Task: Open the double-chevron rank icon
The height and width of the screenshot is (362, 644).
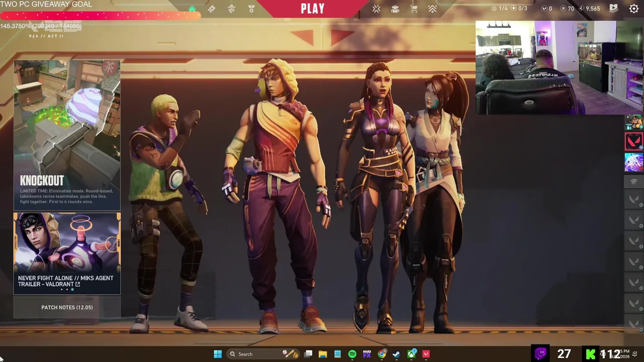Action: (x=432, y=9)
